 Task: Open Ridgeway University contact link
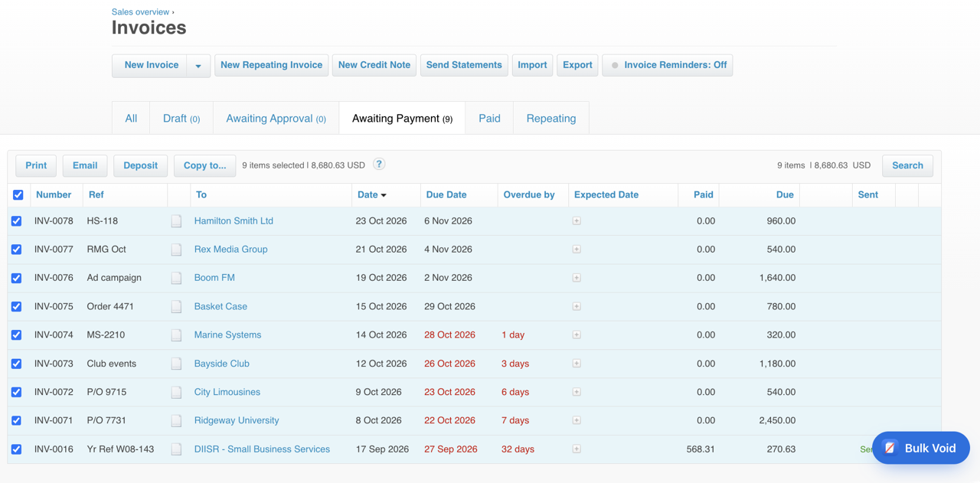pos(237,420)
